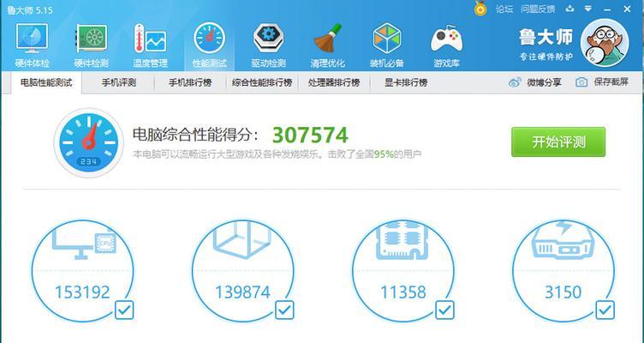The height and width of the screenshot is (343, 644).
Task: Click the processor score 153192
Action: (82, 292)
